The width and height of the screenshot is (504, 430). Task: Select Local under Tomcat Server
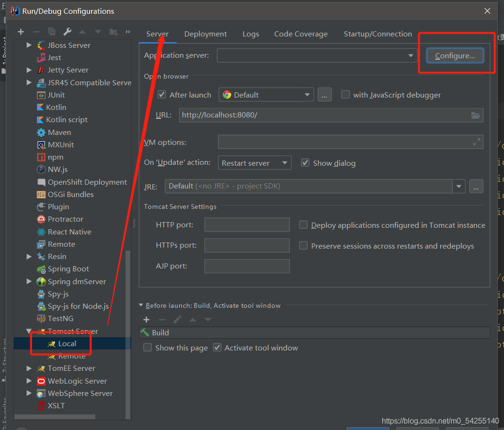pos(62,343)
